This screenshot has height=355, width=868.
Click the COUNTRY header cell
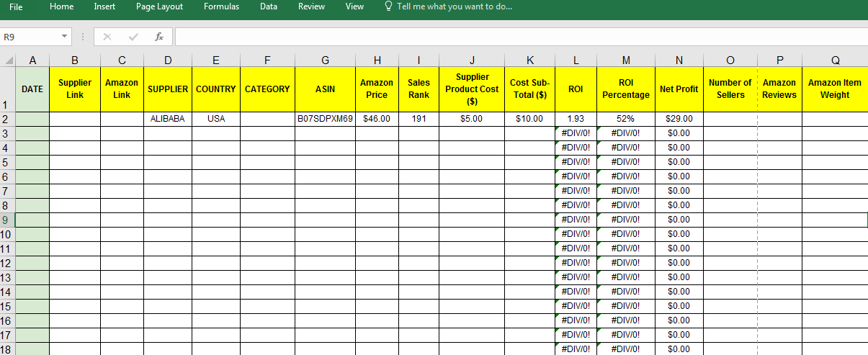(x=216, y=89)
